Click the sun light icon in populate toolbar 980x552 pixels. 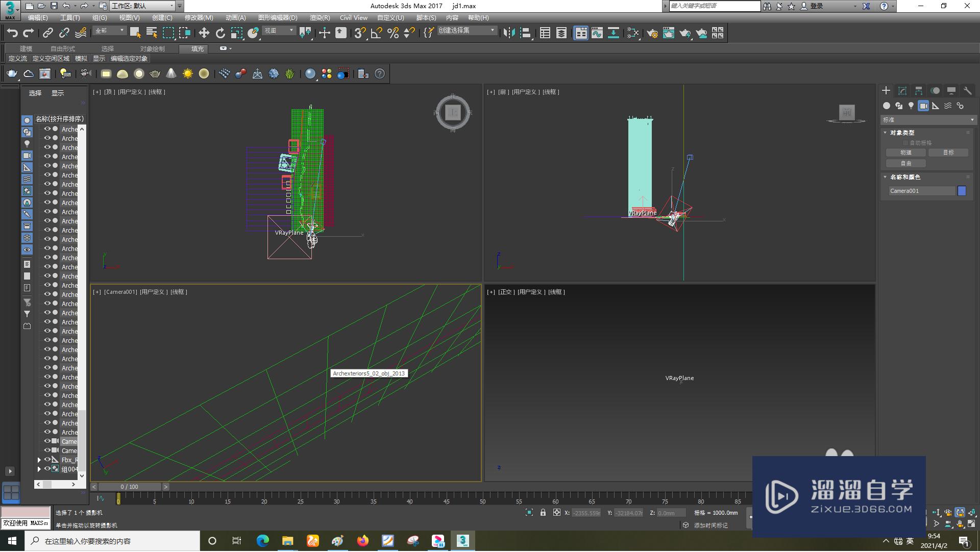tap(188, 74)
